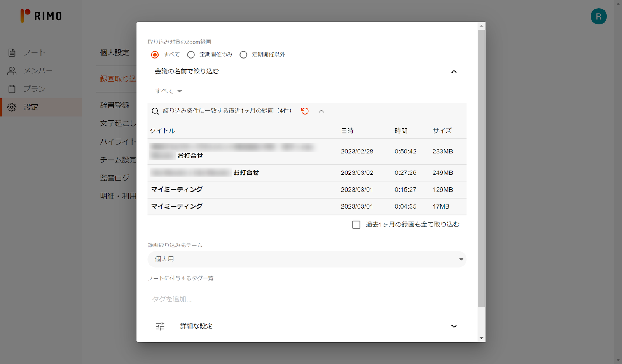
Task: Click the search magnifier icon
Action: 155,111
